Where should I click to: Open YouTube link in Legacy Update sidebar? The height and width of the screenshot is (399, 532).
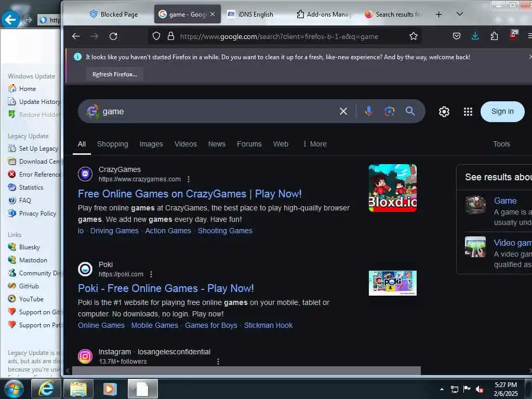[31, 299]
